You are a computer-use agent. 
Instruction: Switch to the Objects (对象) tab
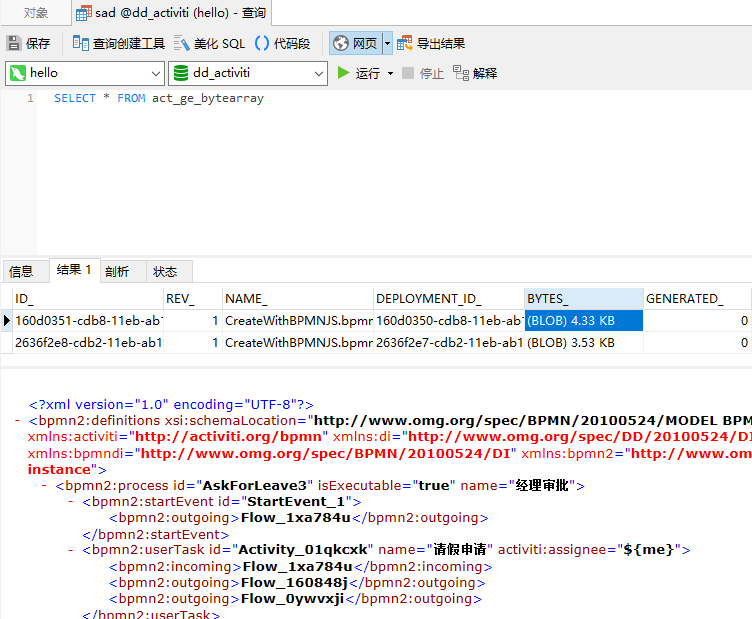point(36,13)
